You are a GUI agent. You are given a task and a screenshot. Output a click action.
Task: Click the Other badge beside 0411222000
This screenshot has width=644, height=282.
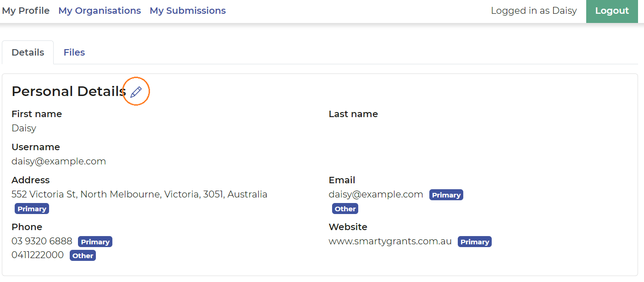(x=83, y=256)
